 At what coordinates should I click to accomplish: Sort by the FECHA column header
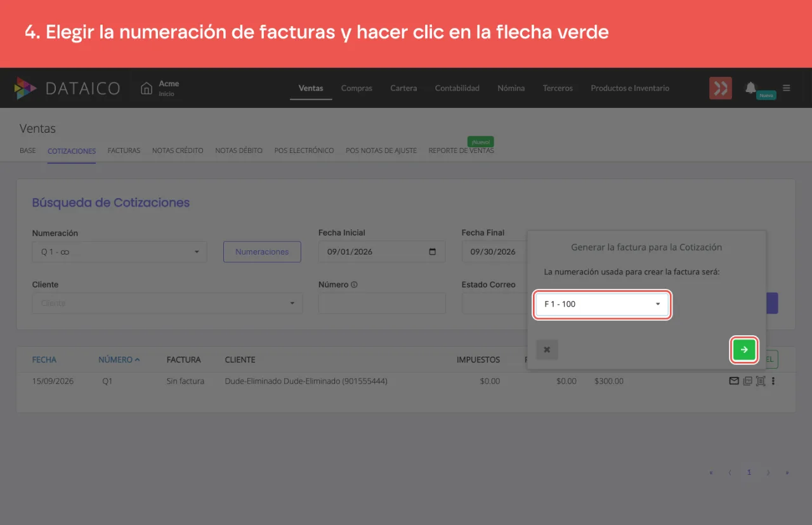44,360
